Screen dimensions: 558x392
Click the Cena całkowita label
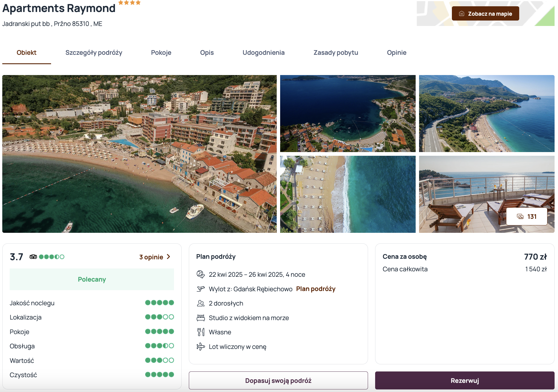point(405,269)
